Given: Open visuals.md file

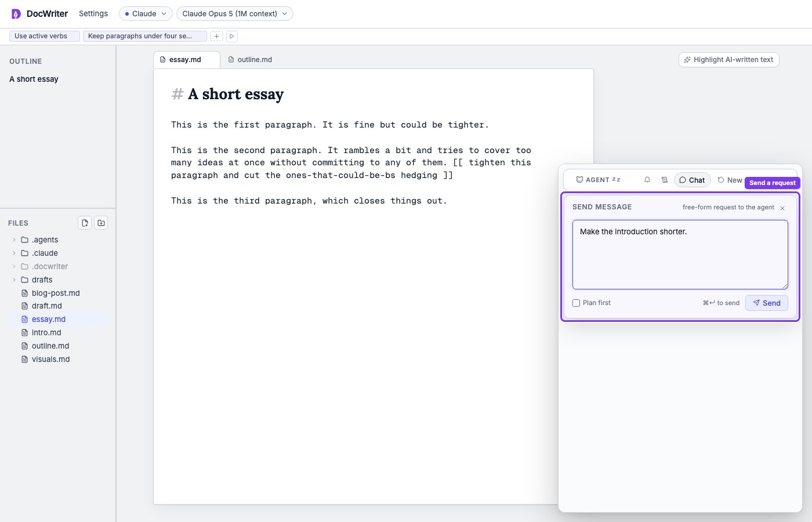Looking at the screenshot, I should click(58, 359).
